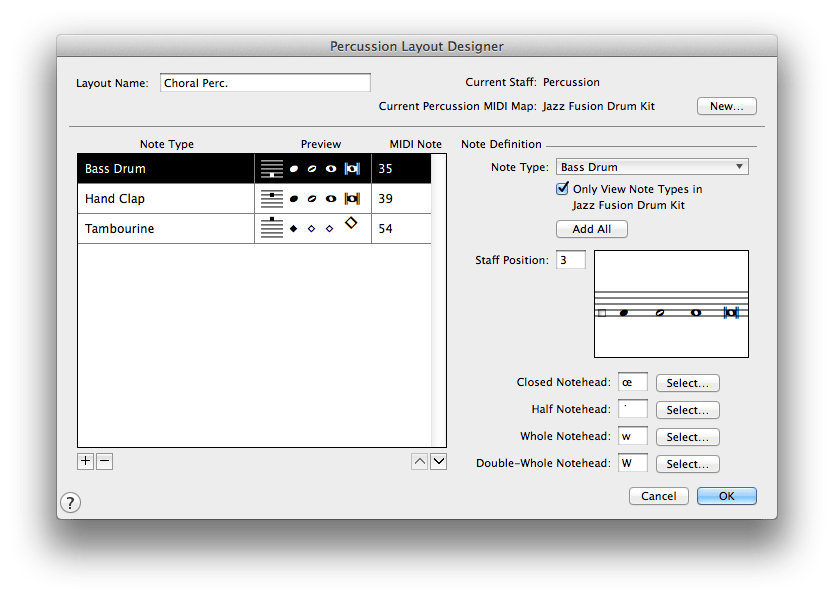834x598 pixels.
Task: Choose Select... for Double-Whole Notehead
Action: click(687, 464)
